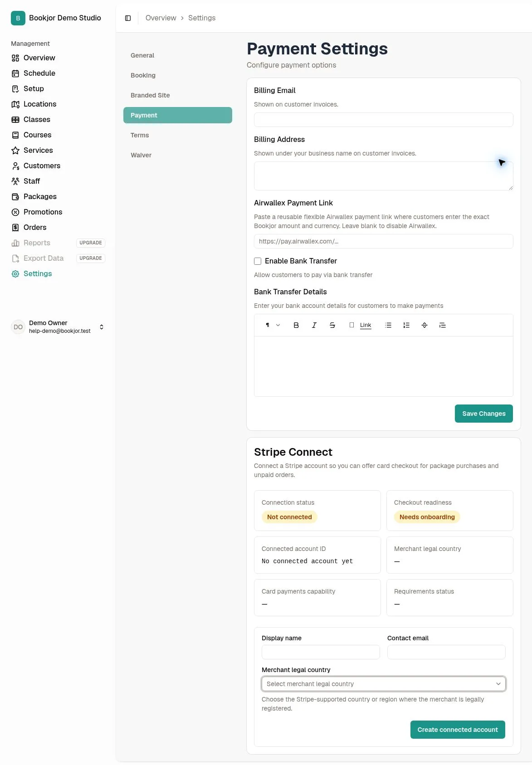The image size is (532, 765).
Task: Click the Courses sidebar icon
Action: click(15, 135)
